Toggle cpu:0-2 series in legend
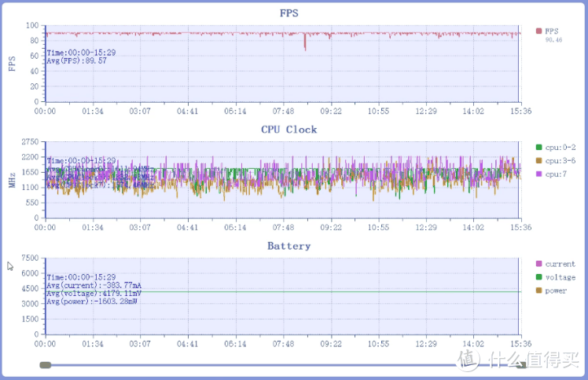 538,147
